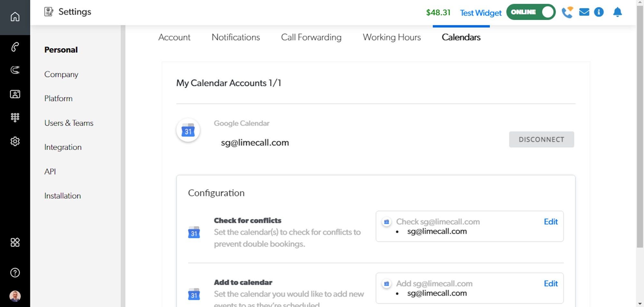Image resolution: width=644 pixels, height=307 pixels.
Task: Click the settings gear icon in sidebar
Action: (x=15, y=141)
